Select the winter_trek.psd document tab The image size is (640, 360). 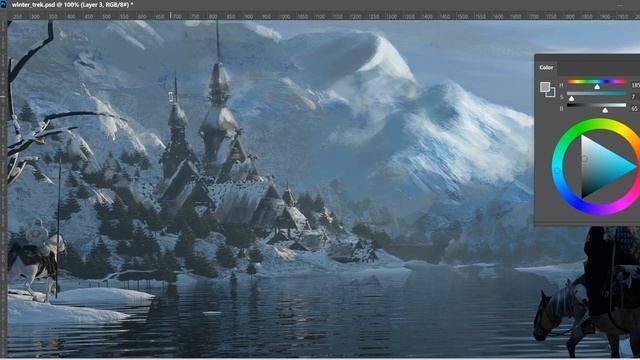(x=73, y=4)
